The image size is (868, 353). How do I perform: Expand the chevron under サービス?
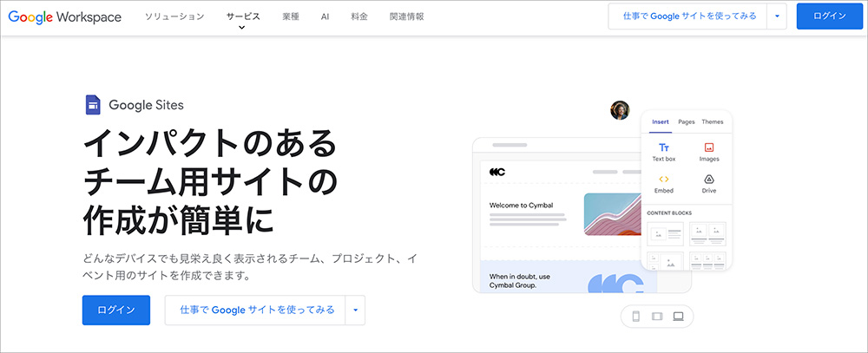(242, 27)
